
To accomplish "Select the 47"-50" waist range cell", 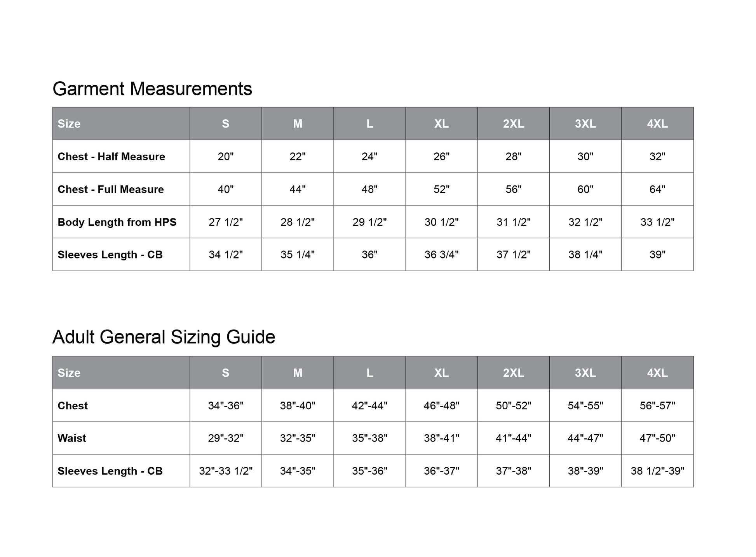I will tap(657, 438).
